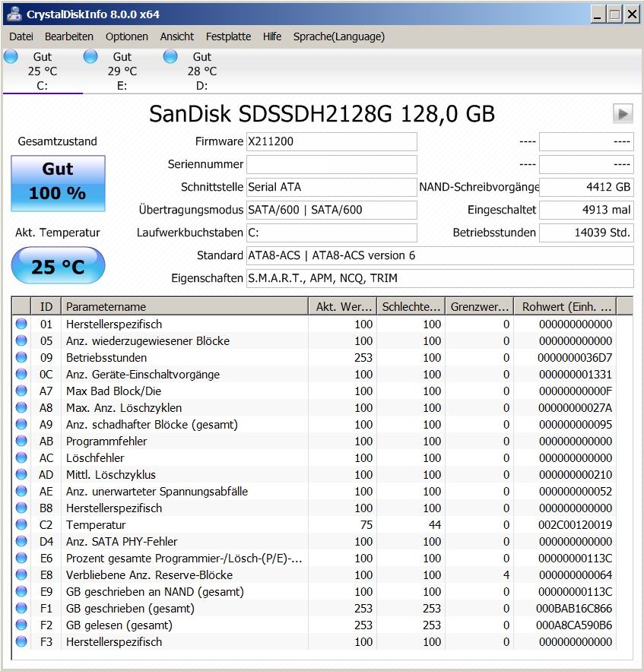This screenshot has height=671, width=644.
Task: Select the 'Temperatur' parameter name
Action: [x=96, y=525]
